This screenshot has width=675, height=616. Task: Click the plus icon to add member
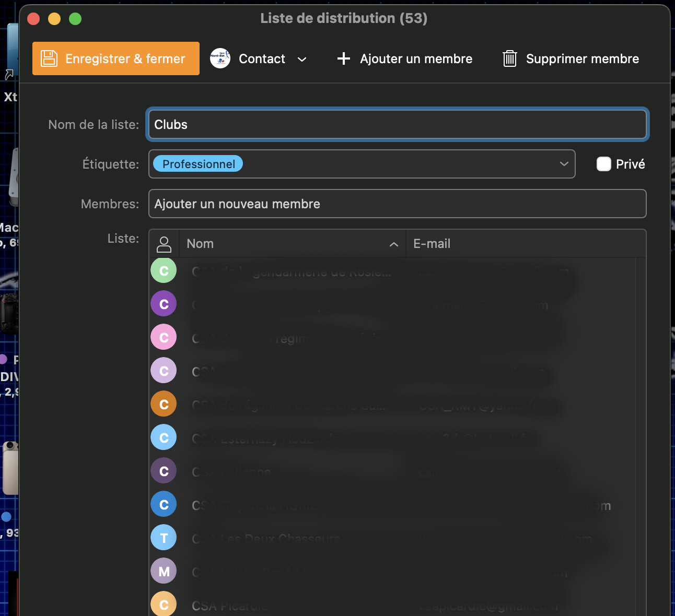click(x=343, y=58)
